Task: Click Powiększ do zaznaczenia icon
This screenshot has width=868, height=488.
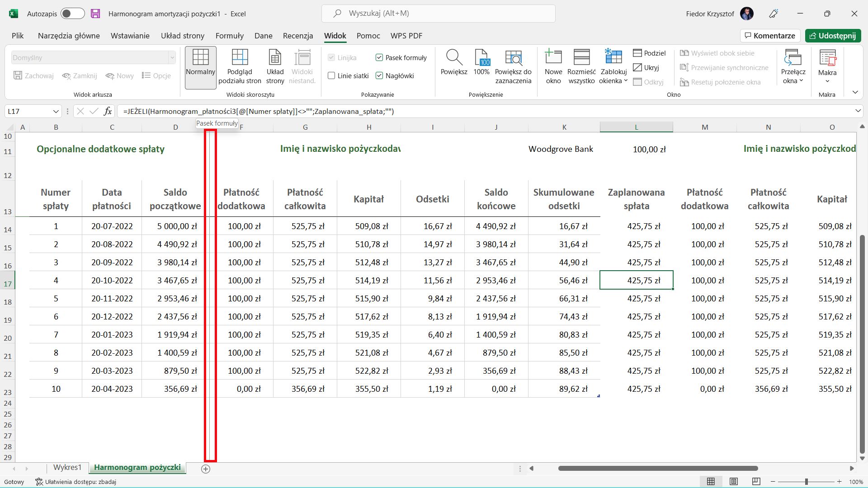Action: click(x=513, y=58)
